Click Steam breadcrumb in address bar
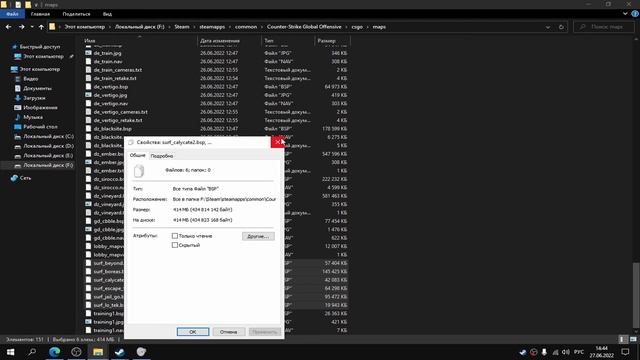640x360 pixels. 182,27
